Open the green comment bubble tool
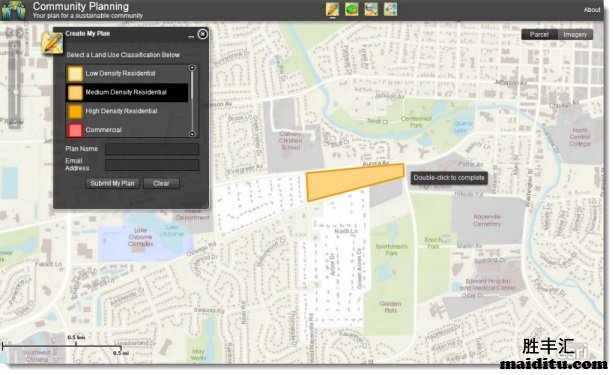Image resolution: width=615 pixels, height=375 pixels. pos(351,9)
